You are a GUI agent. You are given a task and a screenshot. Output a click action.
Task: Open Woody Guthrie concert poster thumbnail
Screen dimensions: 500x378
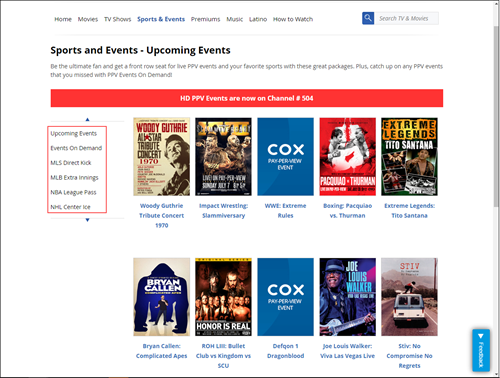pos(162,157)
